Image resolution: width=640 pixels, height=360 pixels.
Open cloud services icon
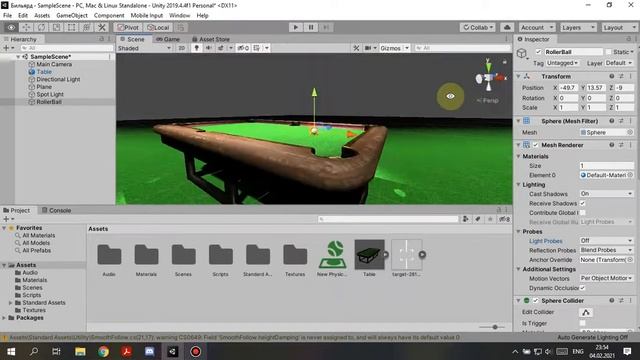(x=507, y=27)
